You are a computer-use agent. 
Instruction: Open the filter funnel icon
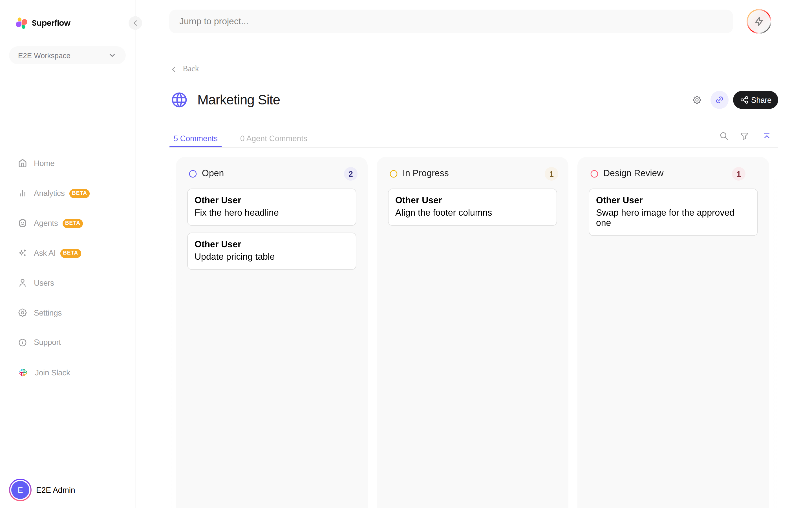744,136
